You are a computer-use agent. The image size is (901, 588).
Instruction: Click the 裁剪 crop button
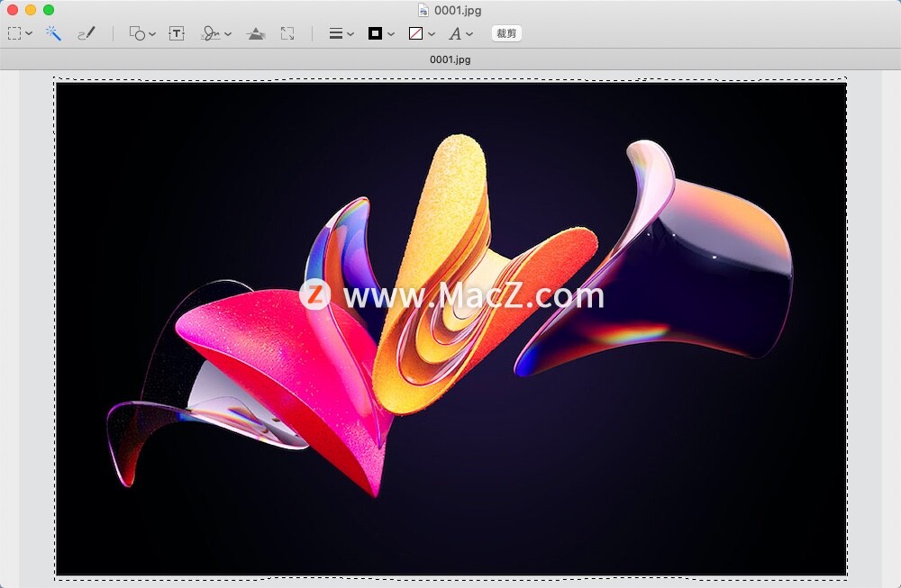(x=506, y=34)
